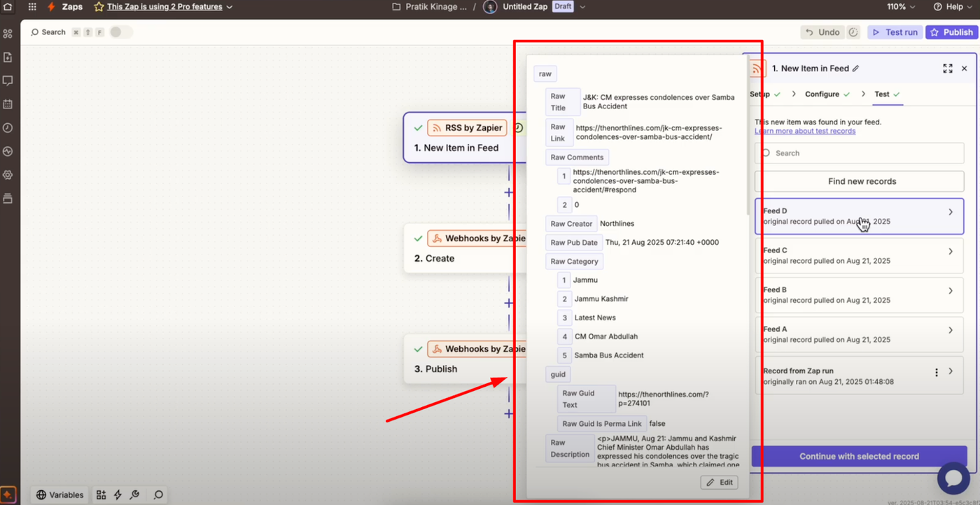Open more options for Record from Zap run
The width and height of the screenshot is (980, 505).
click(937, 372)
